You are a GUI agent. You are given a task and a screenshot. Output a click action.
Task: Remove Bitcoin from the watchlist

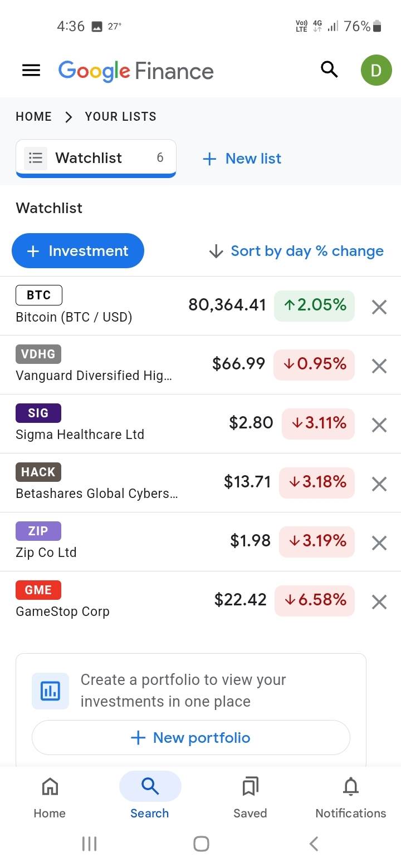pos(379,307)
